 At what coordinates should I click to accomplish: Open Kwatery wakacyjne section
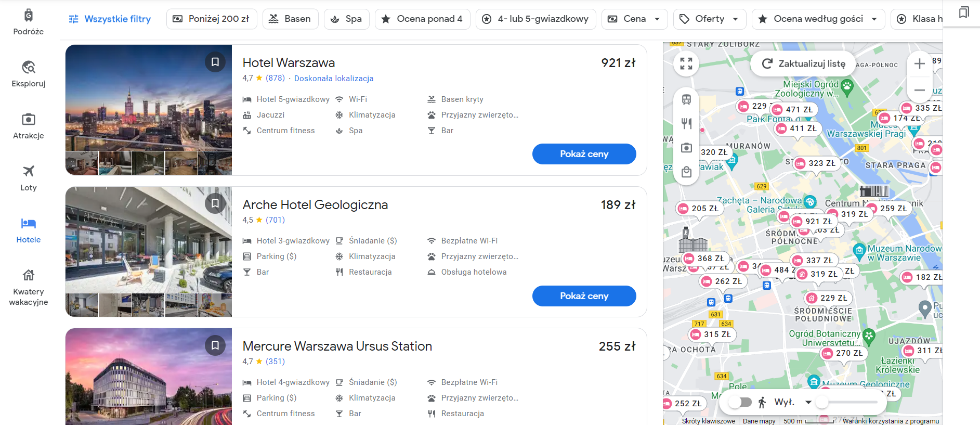29,288
